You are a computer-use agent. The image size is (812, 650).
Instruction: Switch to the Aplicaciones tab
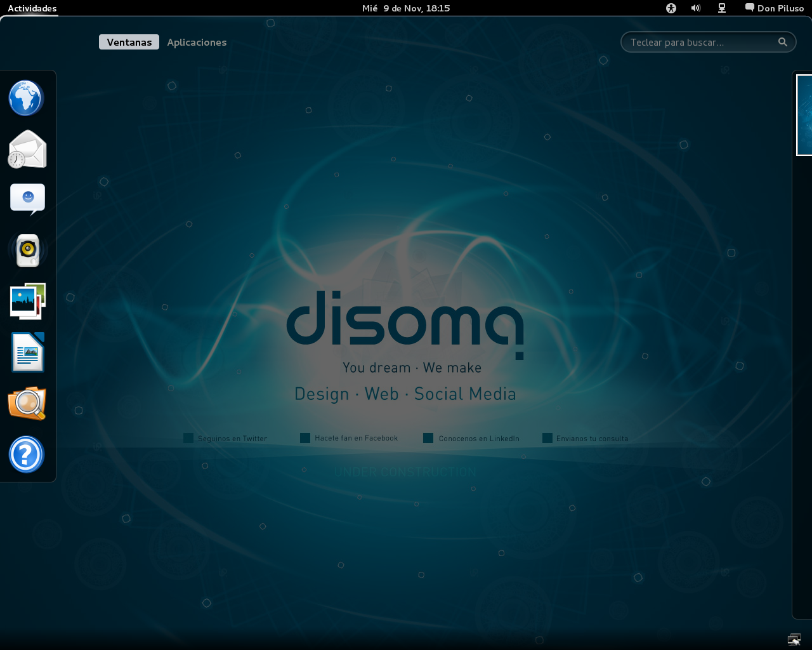(197, 42)
